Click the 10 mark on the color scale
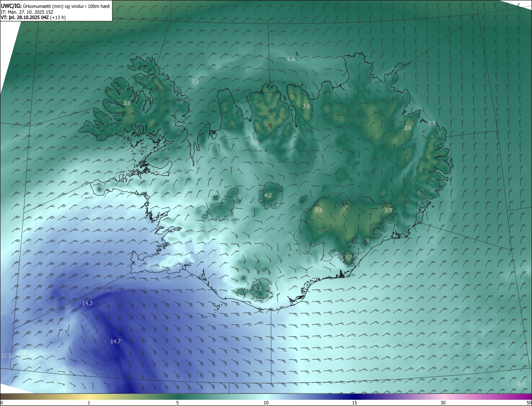Image resolution: width=532 pixels, height=406 pixels. [x=266, y=403]
